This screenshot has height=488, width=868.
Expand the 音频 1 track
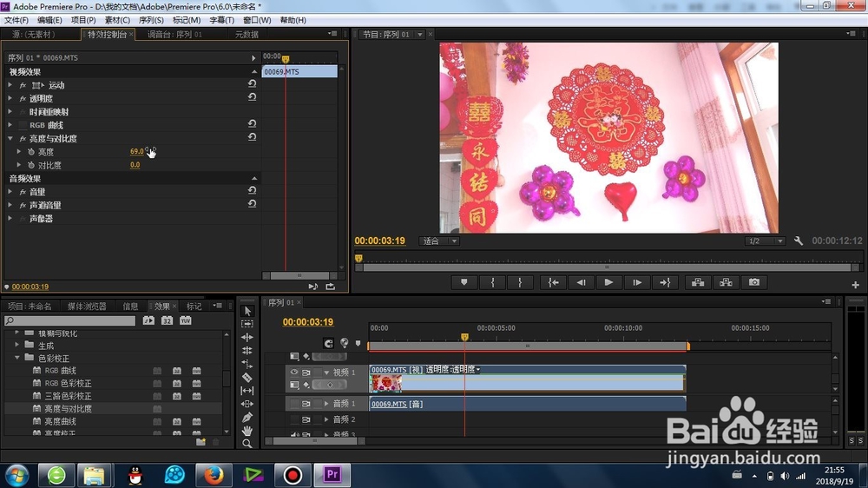pos(326,404)
